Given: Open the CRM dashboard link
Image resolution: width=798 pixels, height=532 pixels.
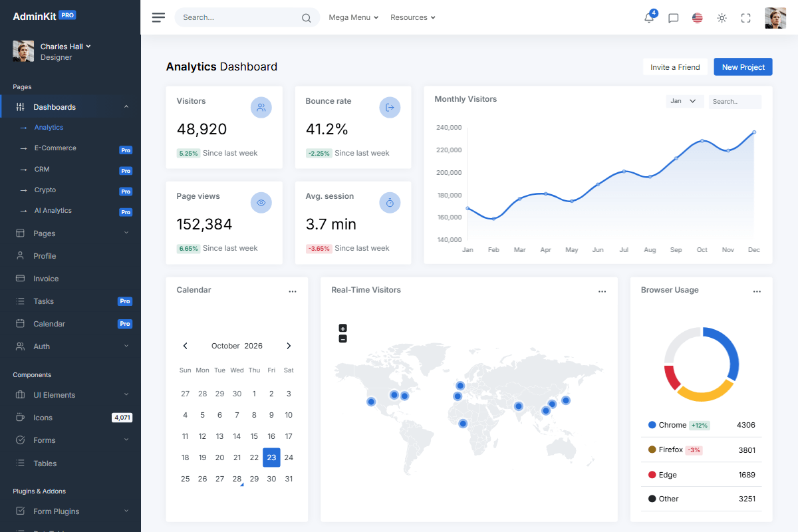Looking at the screenshot, I should coord(42,170).
